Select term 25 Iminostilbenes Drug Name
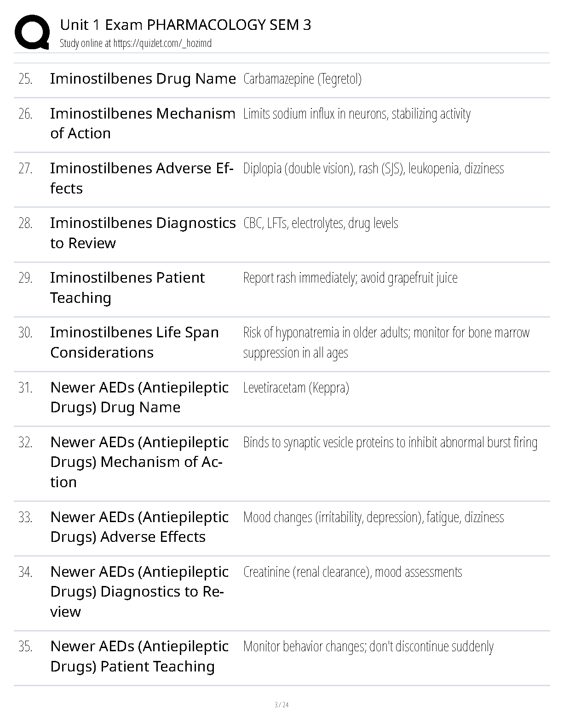Viewport: 563px width, 728px height. 143,79
